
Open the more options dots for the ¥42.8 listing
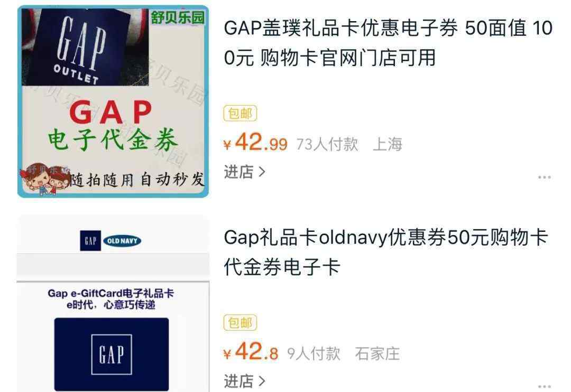click(x=544, y=386)
